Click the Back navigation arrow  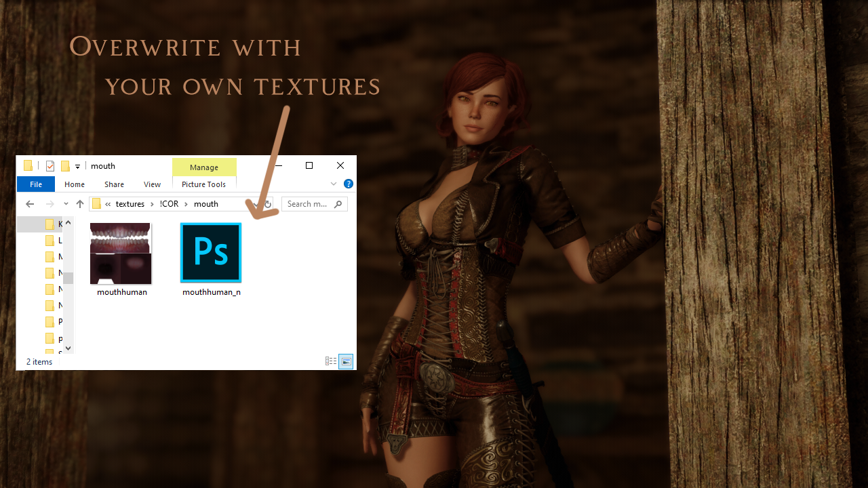29,204
